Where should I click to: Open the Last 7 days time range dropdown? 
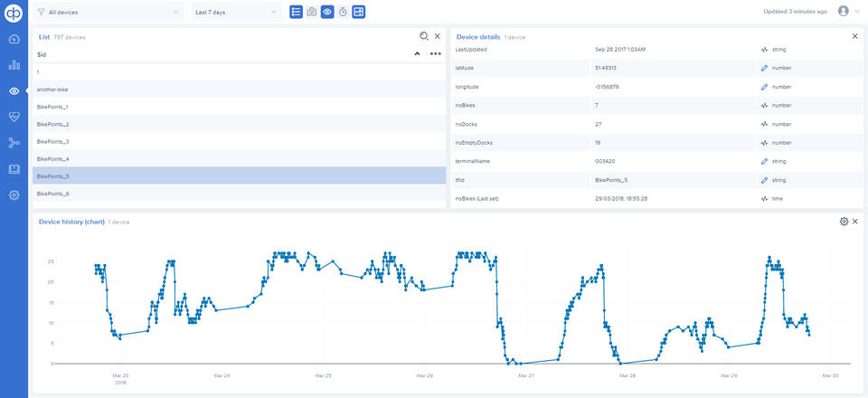236,13
